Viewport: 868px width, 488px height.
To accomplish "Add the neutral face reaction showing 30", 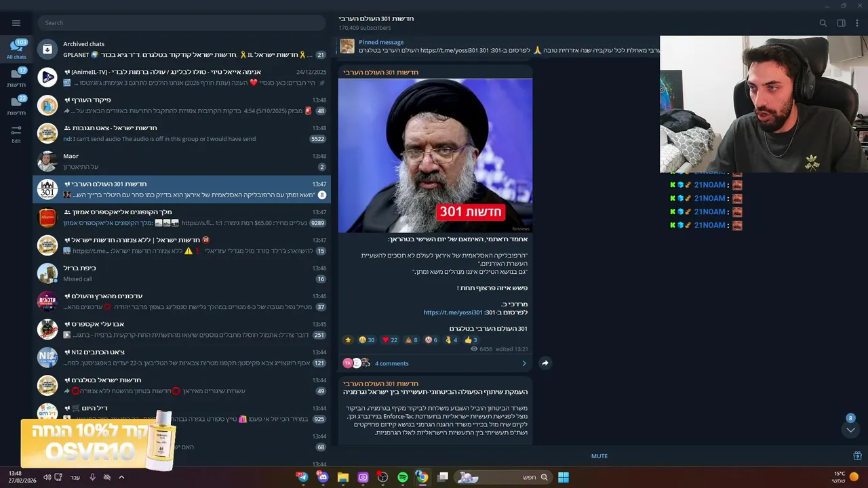I will click(367, 340).
